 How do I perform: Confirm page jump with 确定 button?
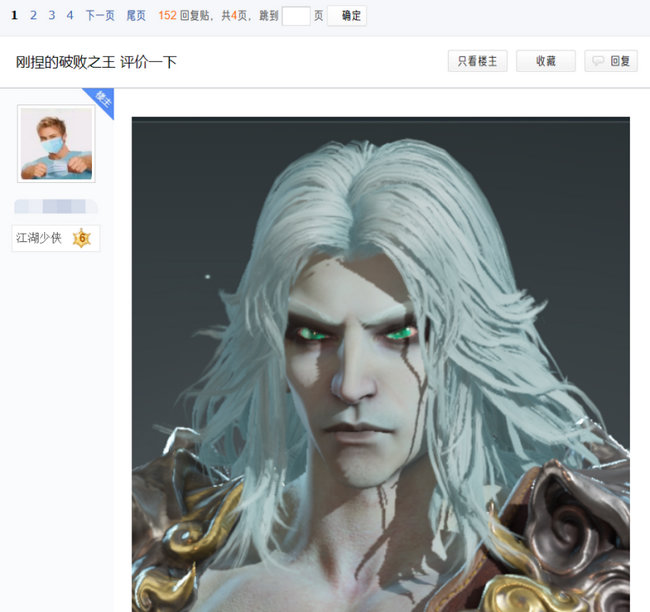347,16
